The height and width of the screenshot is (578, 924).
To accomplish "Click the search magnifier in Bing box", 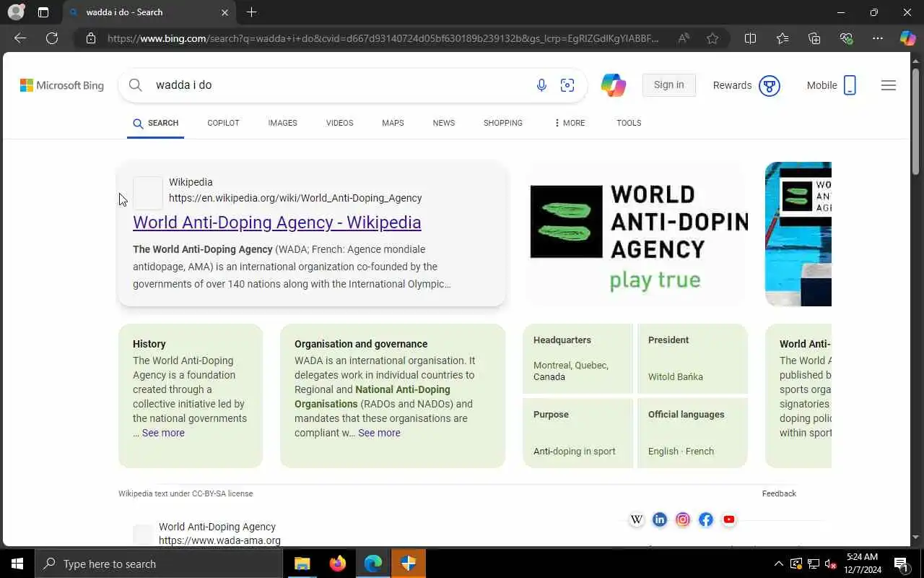I will click(x=135, y=85).
